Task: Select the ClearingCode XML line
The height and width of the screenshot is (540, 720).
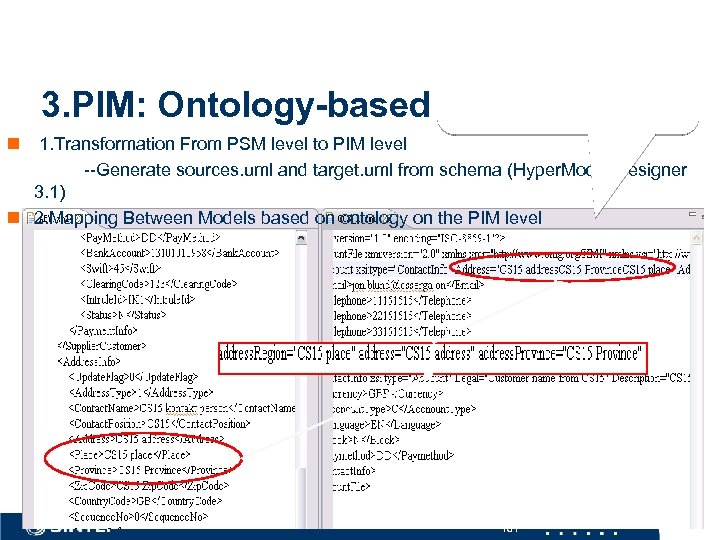Action: [158, 284]
